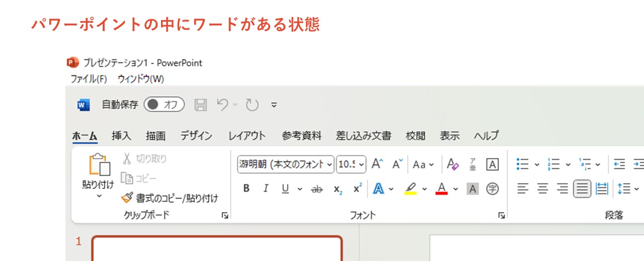Screen dimensions: 644x261
Task: Click the 切り取り cut button
Action: [144, 159]
